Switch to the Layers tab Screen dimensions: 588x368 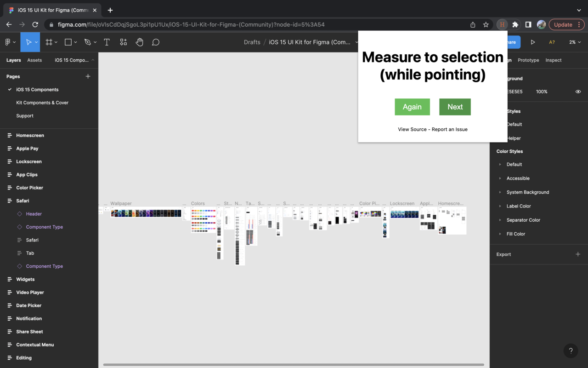[13, 60]
